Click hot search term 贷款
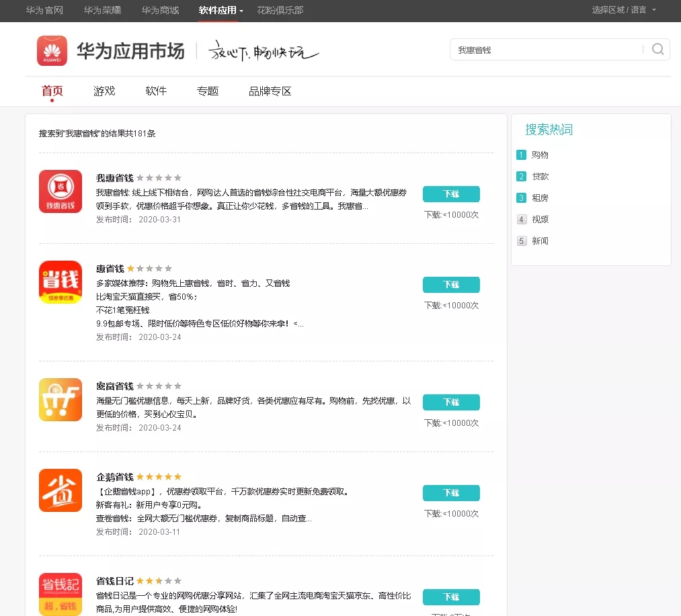 pyautogui.click(x=540, y=176)
